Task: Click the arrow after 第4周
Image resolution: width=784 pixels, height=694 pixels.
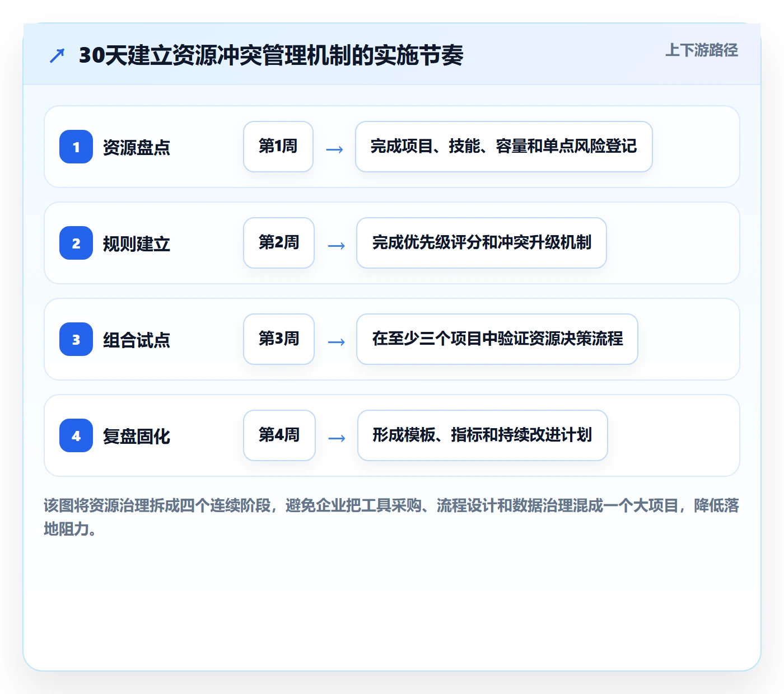Action: (x=337, y=438)
